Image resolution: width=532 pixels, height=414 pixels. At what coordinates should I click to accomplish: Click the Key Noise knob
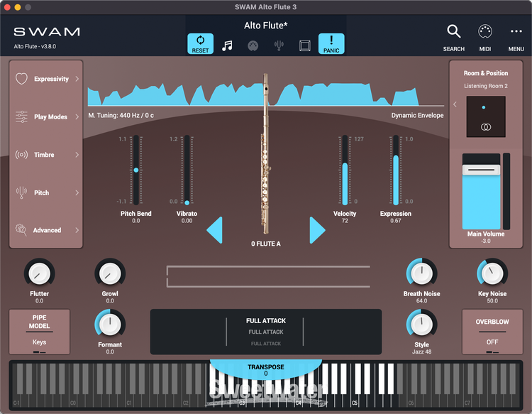(492, 273)
